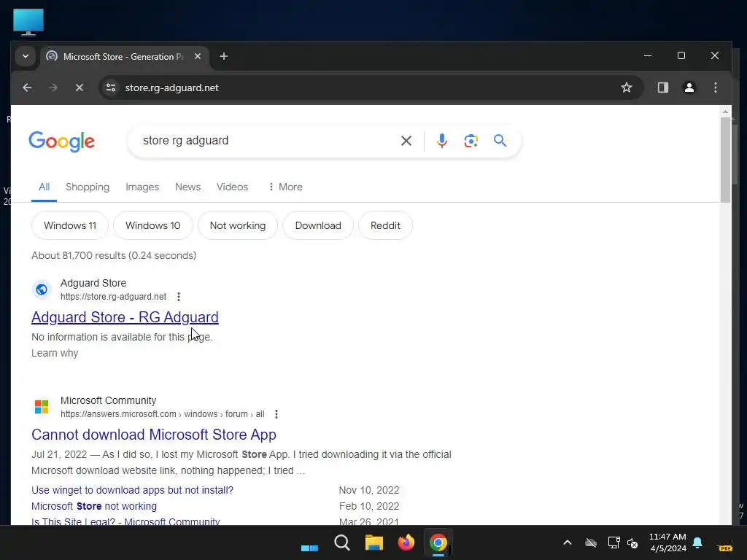The image size is (747, 560).
Task: Bookmark this page with the star icon
Action: pyautogui.click(x=627, y=87)
